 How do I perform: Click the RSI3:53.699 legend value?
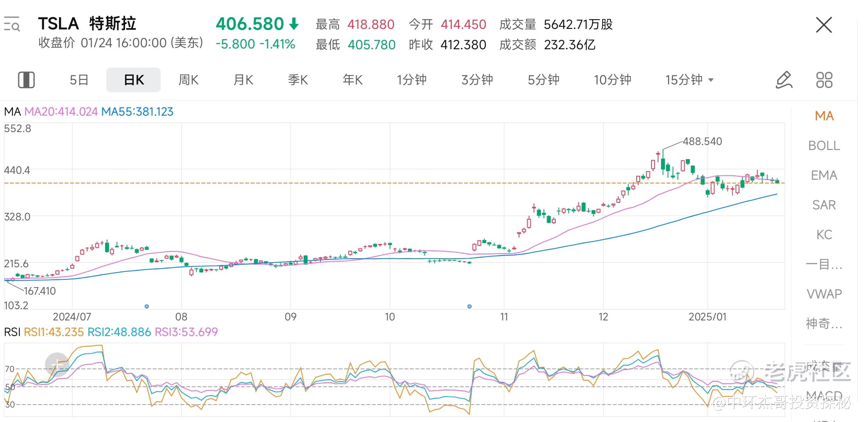pos(186,332)
